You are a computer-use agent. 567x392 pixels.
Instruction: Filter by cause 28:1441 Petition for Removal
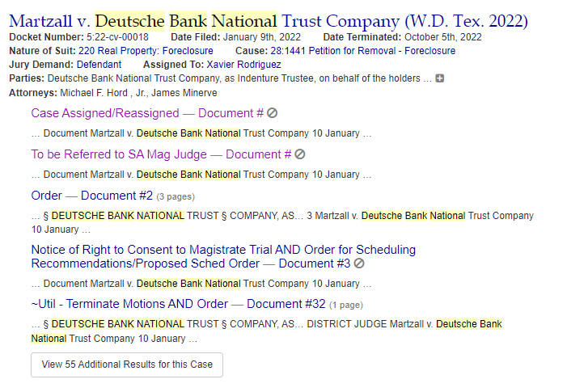(362, 51)
